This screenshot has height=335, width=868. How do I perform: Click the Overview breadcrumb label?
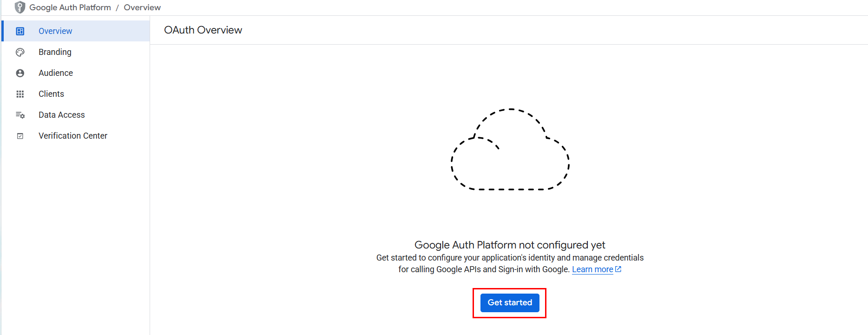[142, 7]
